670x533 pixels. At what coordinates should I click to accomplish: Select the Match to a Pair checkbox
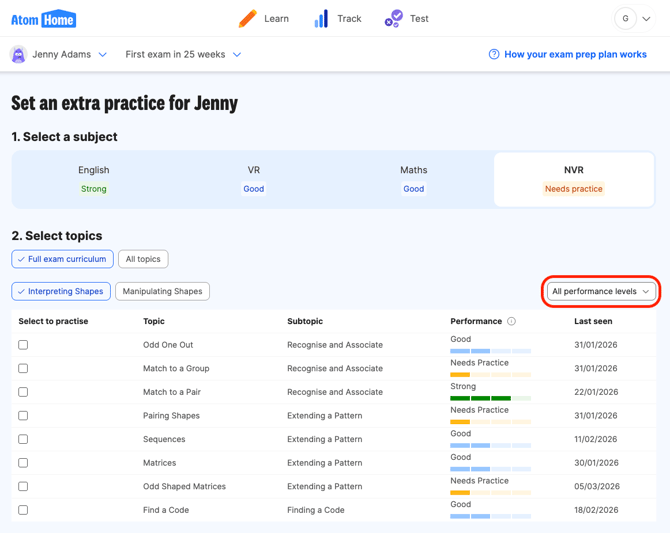click(23, 392)
